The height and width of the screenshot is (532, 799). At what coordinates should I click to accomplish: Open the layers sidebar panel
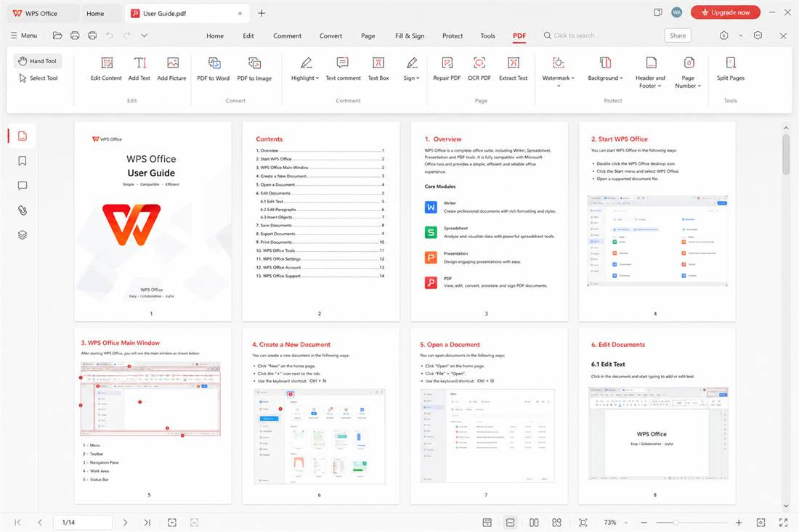click(x=22, y=235)
